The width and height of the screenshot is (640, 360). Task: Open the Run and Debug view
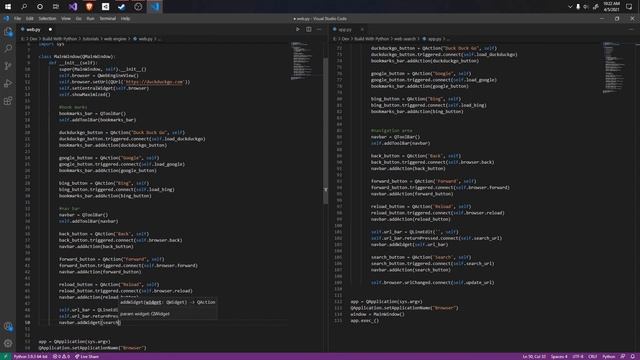(8, 83)
